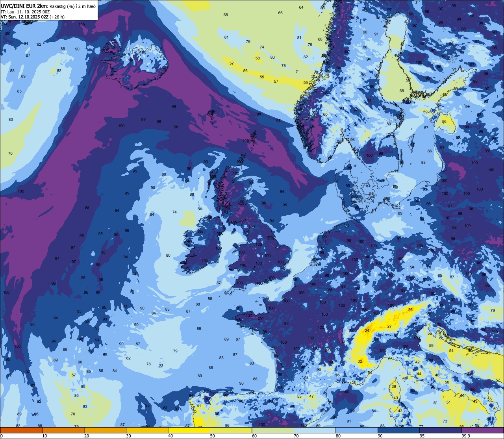Click the humidity value '41' over northwest Spain
The width and height of the screenshot is (504, 439).
pos(199,406)
